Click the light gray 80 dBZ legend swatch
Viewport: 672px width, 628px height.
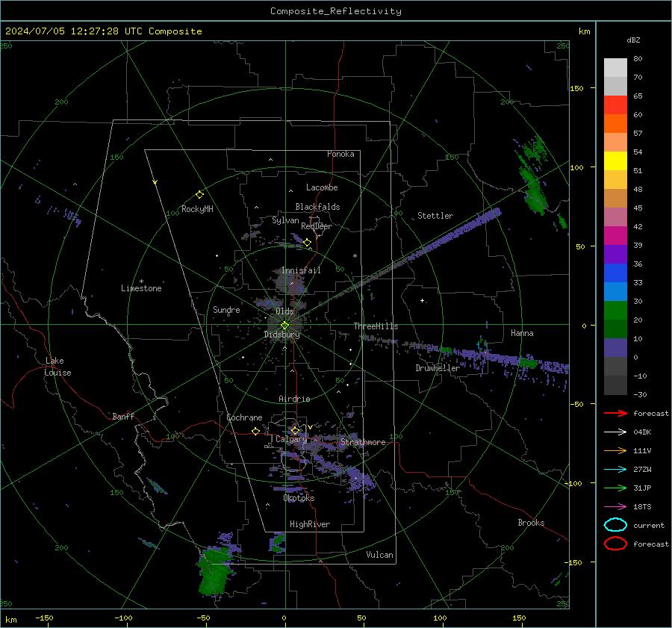click(x=615, y=67)
